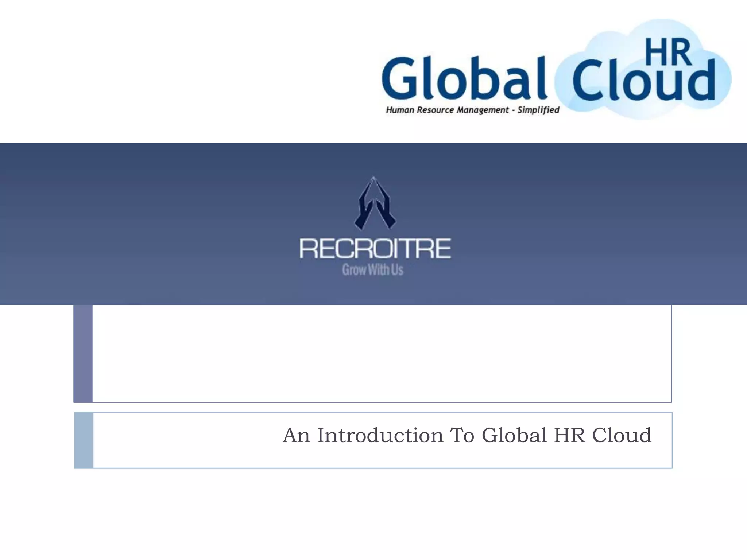The image size is (747, 560).
Task: Select the subtitle 'An Introduction To Global HR Cloud'
Action: 467,435
